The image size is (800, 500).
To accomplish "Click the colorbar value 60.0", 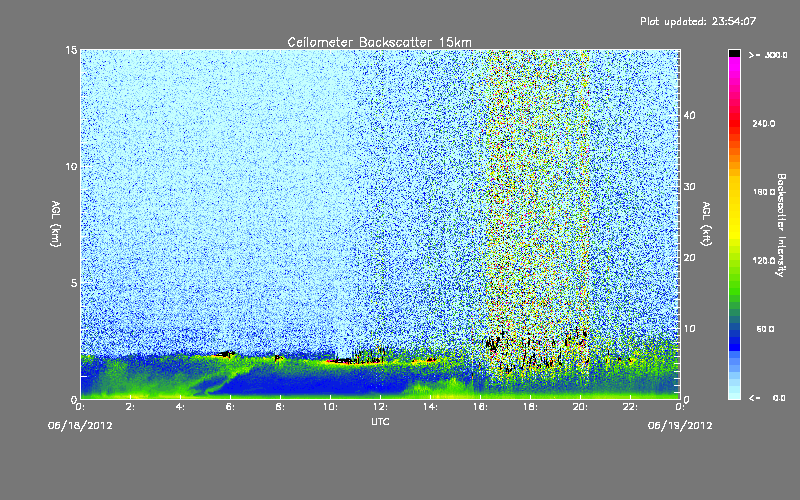I will 765,330.
